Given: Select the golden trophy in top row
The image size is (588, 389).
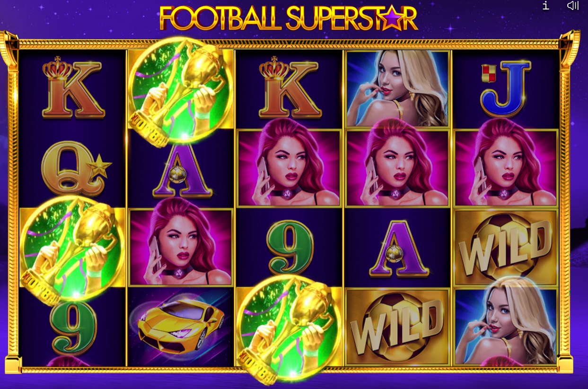Looking at the screenshot, I should click(x=181, y=90).
